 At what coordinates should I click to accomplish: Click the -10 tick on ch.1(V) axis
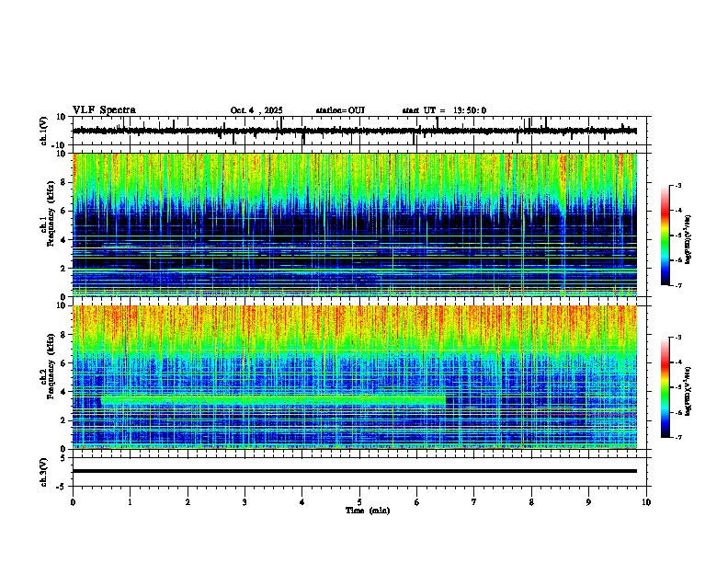tap(60, 145)
